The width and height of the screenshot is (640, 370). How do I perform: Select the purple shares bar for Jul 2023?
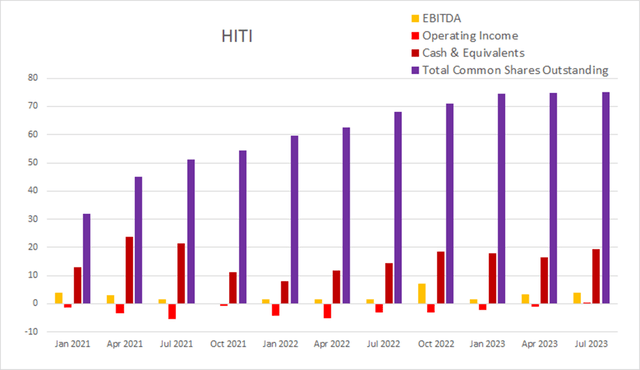pos(606,198)
